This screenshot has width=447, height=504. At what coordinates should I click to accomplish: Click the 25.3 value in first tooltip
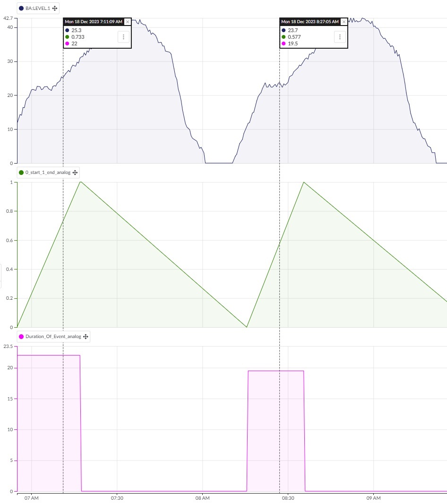[77, 30]
